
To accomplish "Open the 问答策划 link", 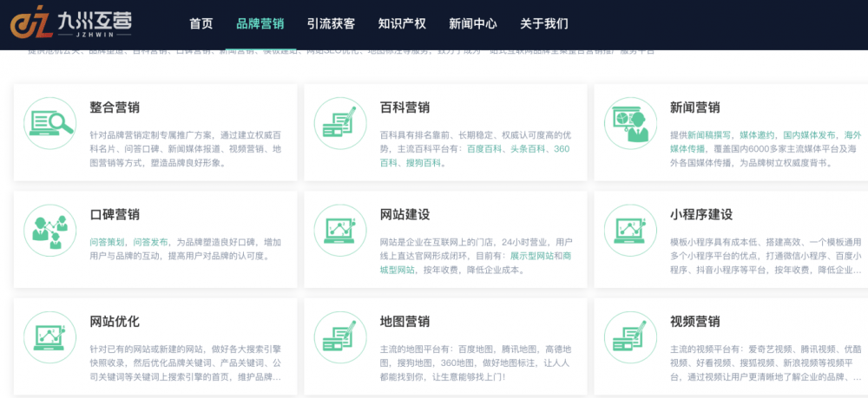I will pos(108,242).
